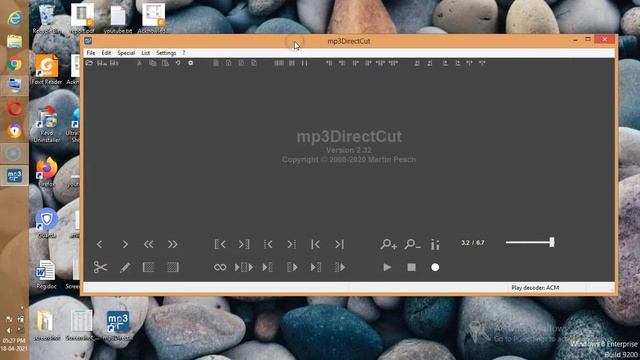The width and height of the screenshot is (640, 360).
Task: Click the single right arrow navigation button
Action: click(125, 244)
